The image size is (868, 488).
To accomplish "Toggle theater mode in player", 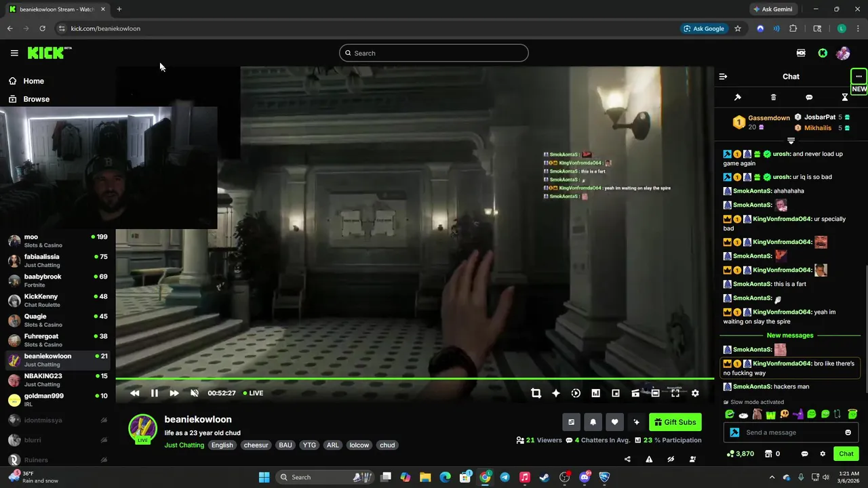I will coord(655,393).
